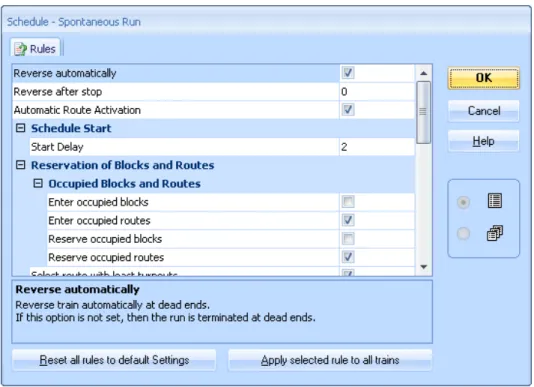Confirm with the OK button
This screenshot has width=534, height=387.
tap(484, 78)
